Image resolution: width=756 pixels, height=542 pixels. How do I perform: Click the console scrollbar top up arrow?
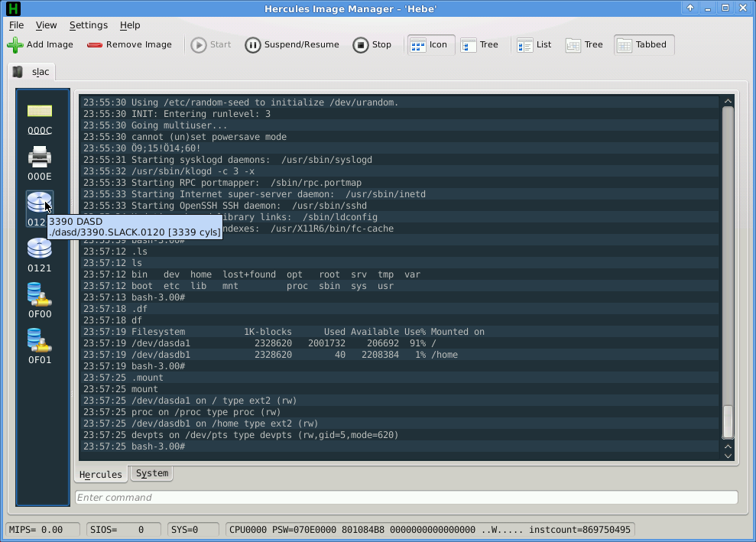pos(728,101)
